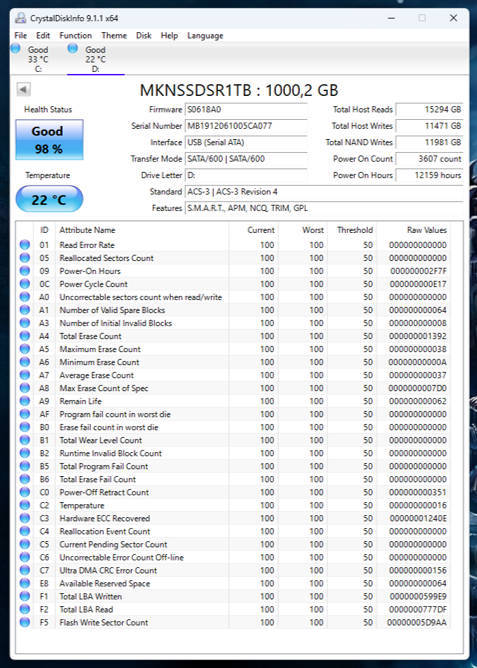Image resolution: width=477 pixels, height=668 pixels.
Task: Open the Language menu
Action: pyautogui.click(x=205, y=35)
